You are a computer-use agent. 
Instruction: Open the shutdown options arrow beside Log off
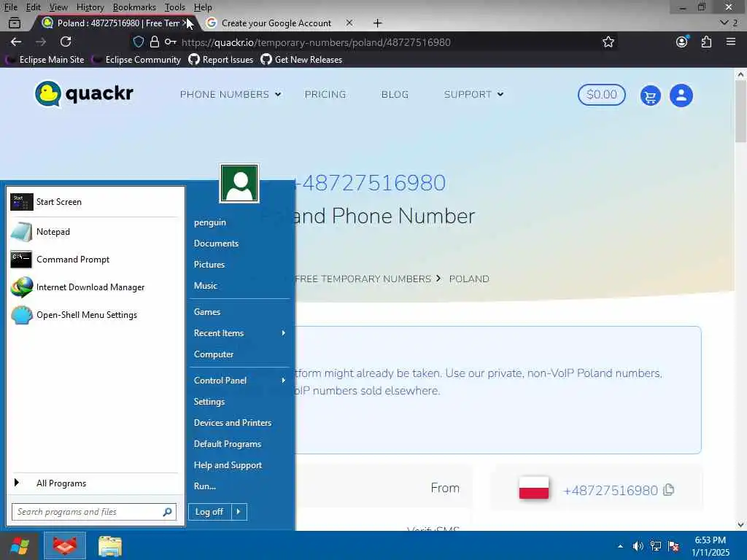(239, 511)
